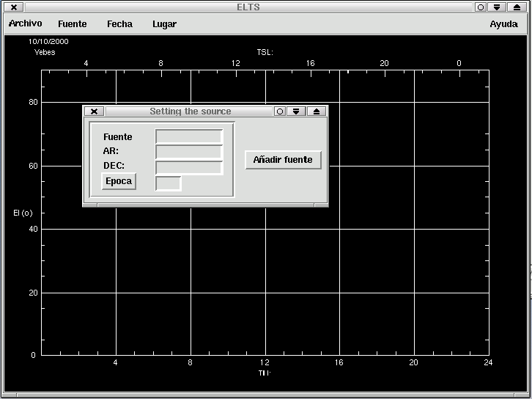
Task: Click circle icon in ELTS main titlebar
Action: 480,7
